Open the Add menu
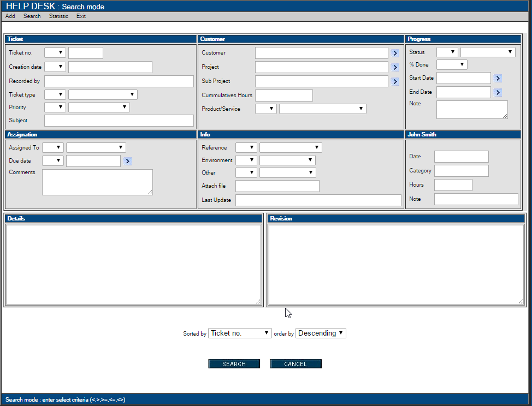This screenshot has height=406, width=532. click(10, 16)
